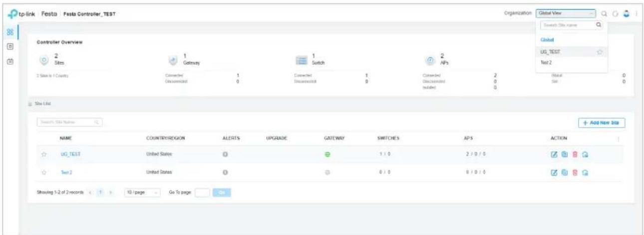Open the Dashboard icon in left sidebar

[x=9, y=31]
